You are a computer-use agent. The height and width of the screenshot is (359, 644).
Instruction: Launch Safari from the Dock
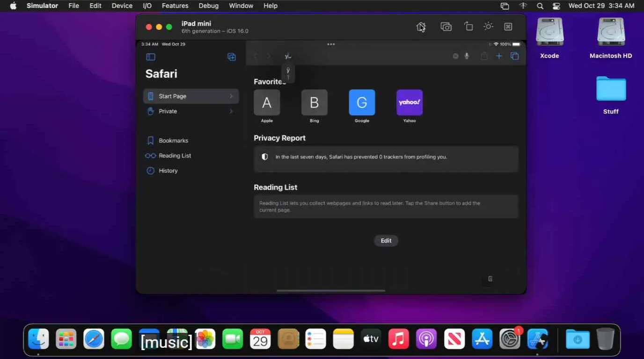click(x=94, y=339)
